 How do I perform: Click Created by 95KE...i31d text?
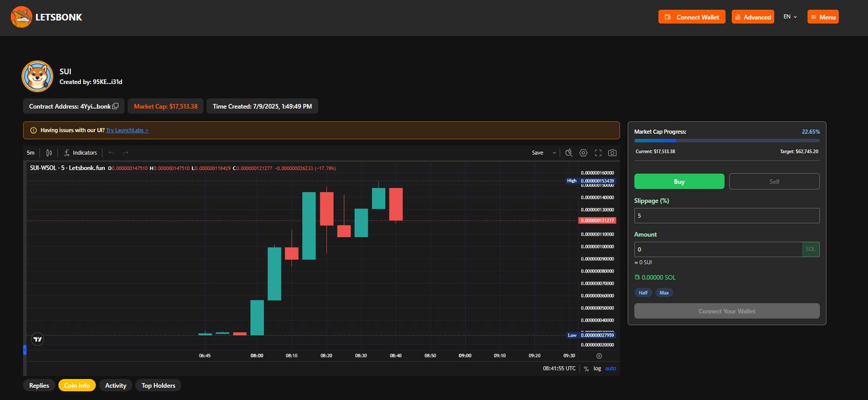click(91, 82)
